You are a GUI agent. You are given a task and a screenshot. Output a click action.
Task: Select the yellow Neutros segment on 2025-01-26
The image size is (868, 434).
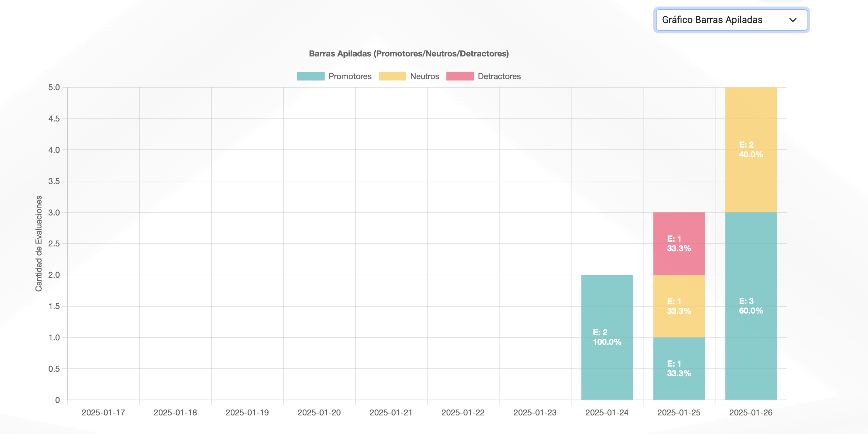coord(751,150)
